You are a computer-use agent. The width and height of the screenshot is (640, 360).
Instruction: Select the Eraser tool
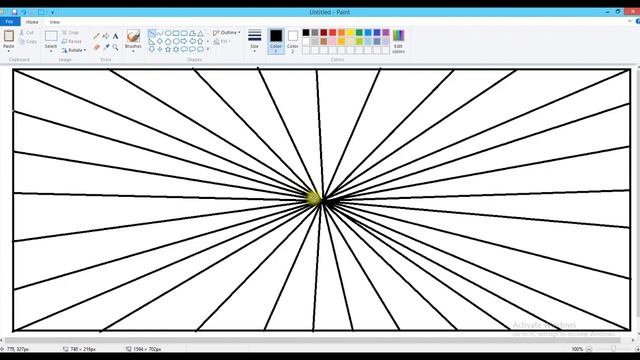click(x=96, y=47)
